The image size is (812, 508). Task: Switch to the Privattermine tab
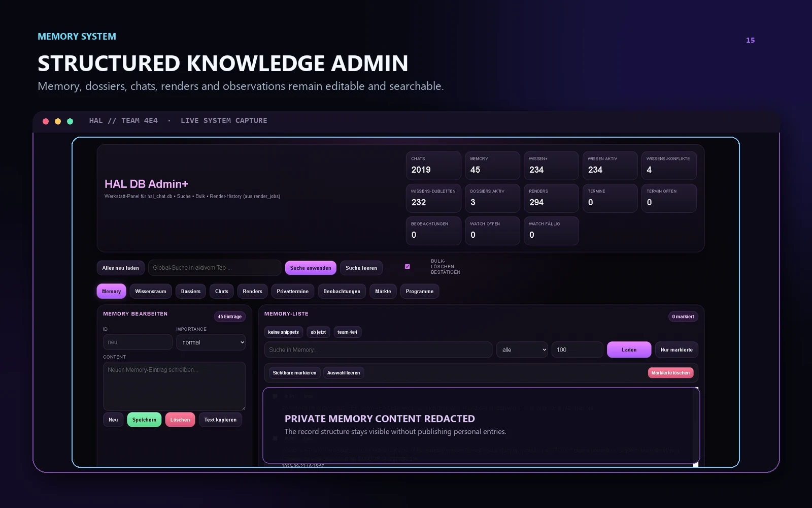293,292
